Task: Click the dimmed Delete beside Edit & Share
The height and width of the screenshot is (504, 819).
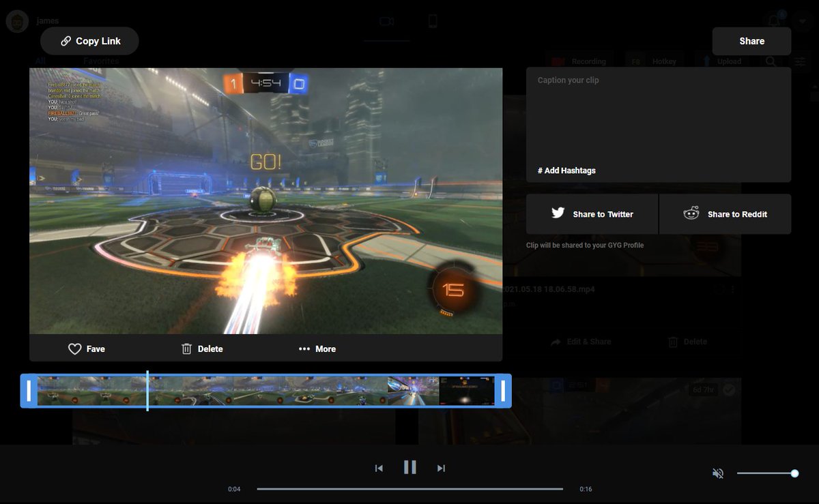Action: [x=687, y=342]
